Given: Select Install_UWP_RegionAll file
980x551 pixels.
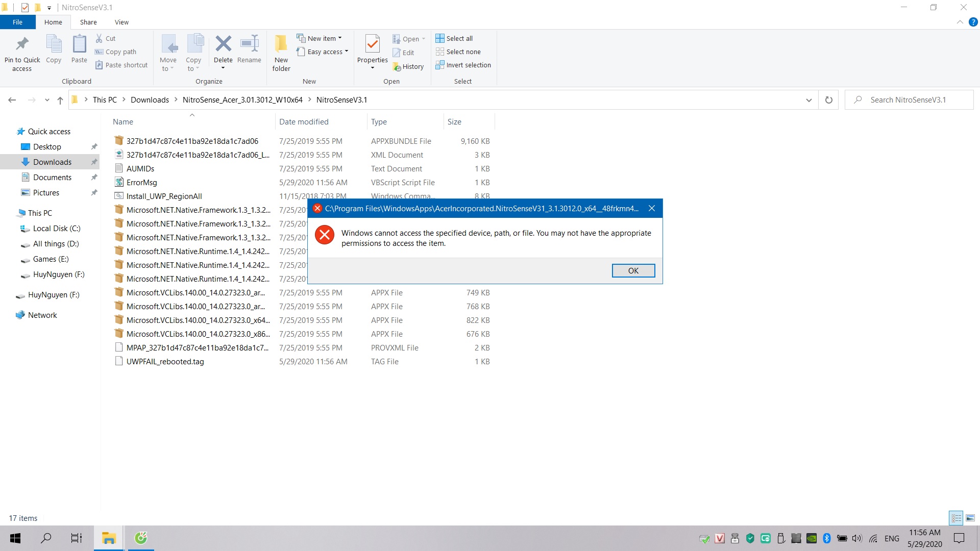Looking at the screenshot, I should 164,196.
